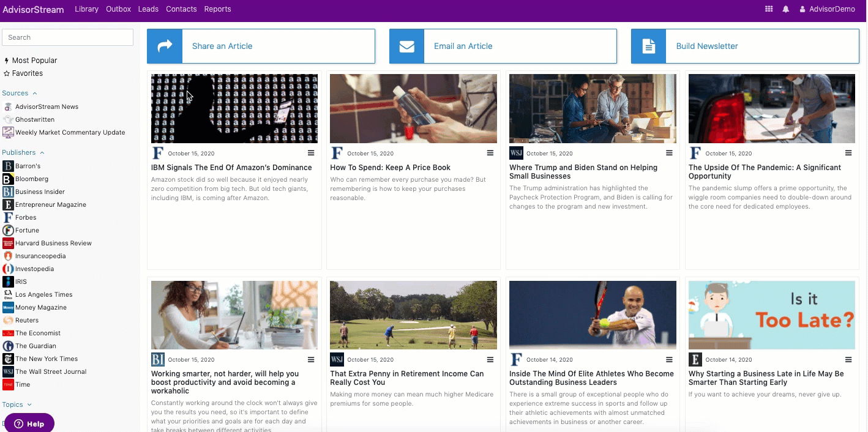Click the Investopedia publisher icon
The width and height of the screenshot is (868, 432).
8,269
